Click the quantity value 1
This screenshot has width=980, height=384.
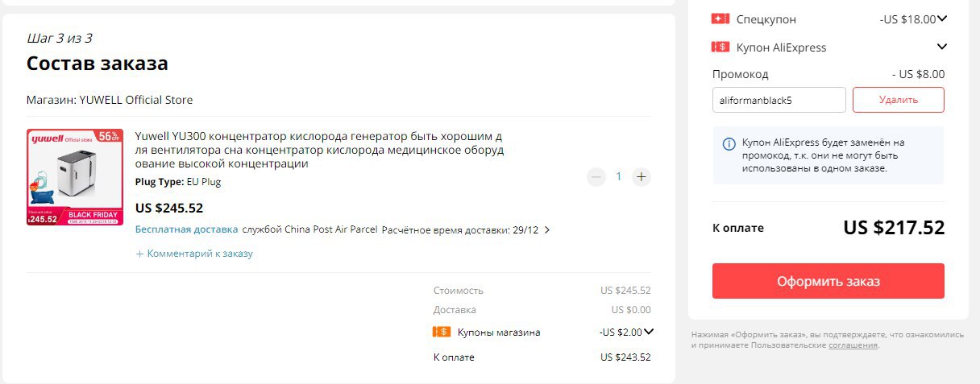click(x=619, y=176)
